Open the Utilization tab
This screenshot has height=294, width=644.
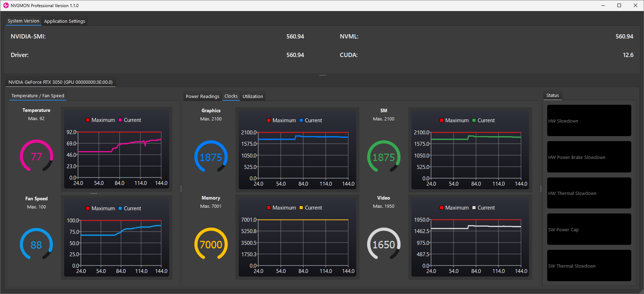tap(253, 96)
